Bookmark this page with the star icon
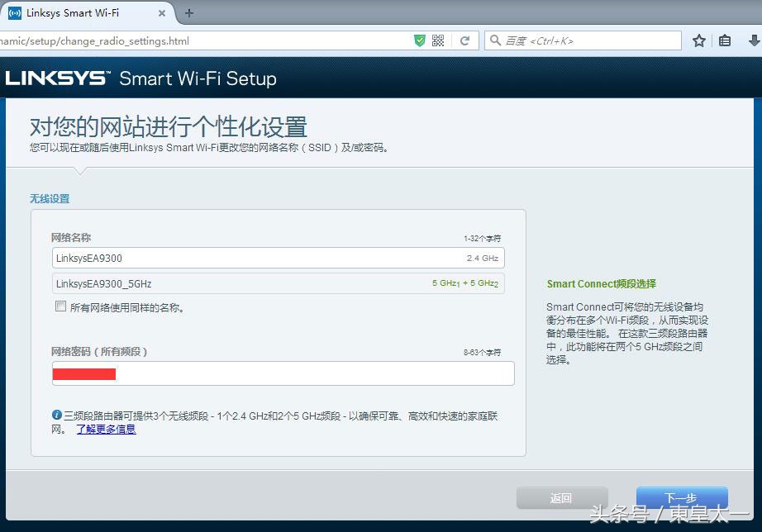 699,40
